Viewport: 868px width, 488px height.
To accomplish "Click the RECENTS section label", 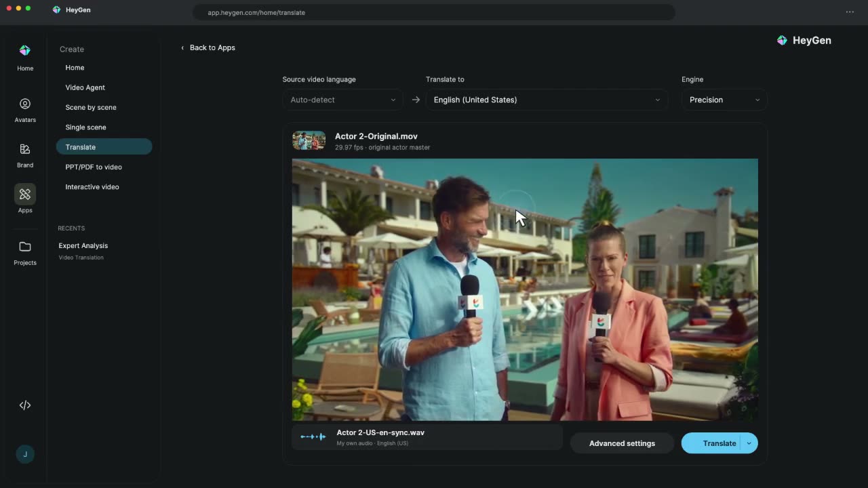I will (71, 228).
